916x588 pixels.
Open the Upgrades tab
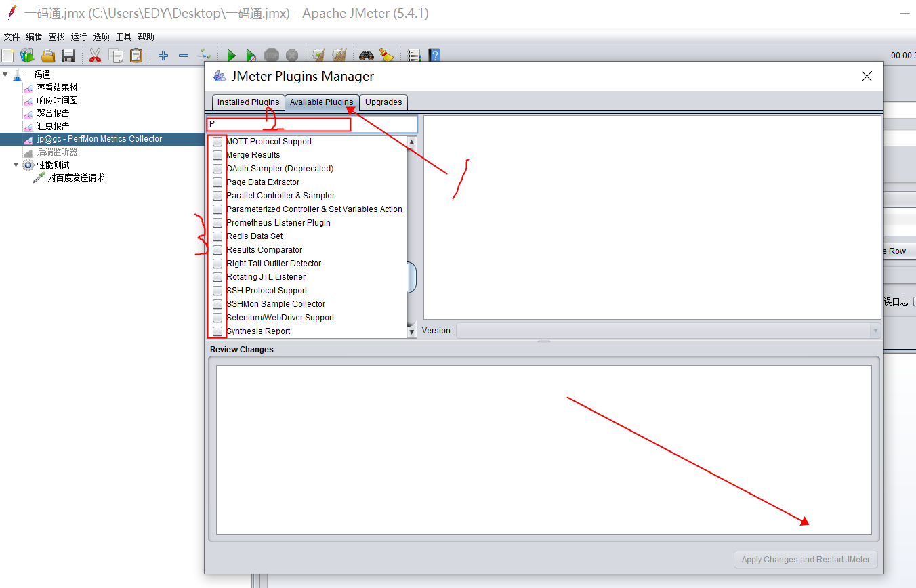pyautogui.click(x=383, y=102)
